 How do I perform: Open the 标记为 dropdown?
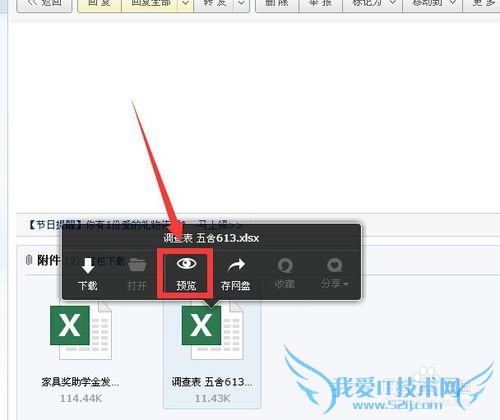pos(373,5)
